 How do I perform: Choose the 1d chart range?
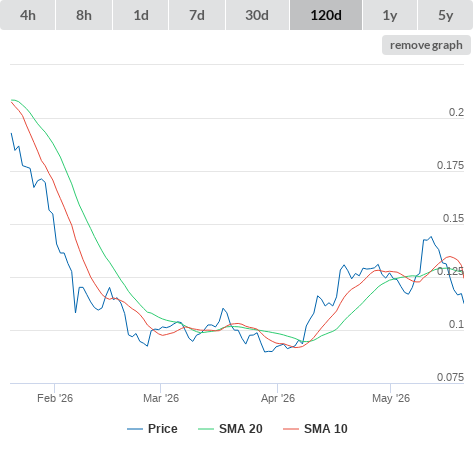[x=141, y=15]
